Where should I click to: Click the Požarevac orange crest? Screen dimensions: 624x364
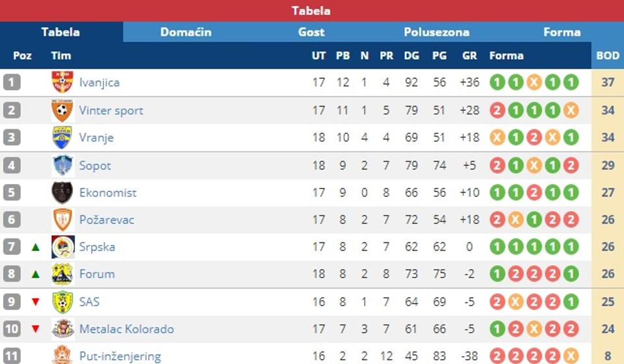(62, 220)
